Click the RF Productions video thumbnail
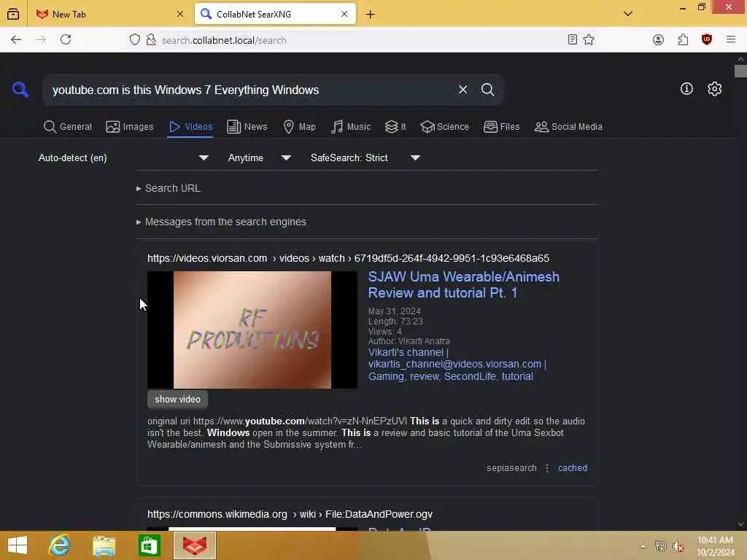This screenshot has width=747, height=560. [x=252, y=330]
